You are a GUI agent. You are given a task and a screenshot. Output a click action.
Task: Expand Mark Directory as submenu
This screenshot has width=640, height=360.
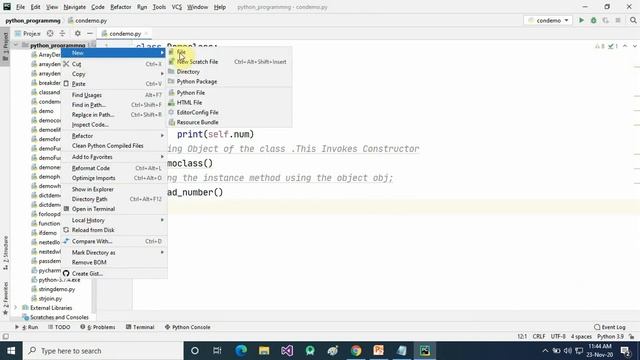114,253
